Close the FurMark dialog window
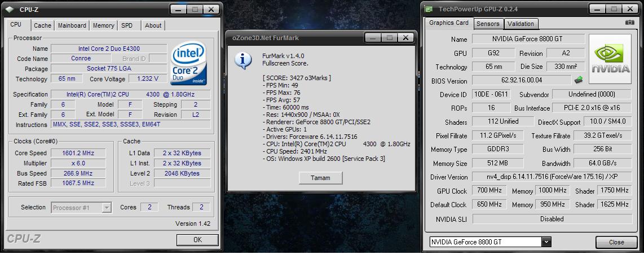This screenshot has height=254, width=644. click(406, 38)
